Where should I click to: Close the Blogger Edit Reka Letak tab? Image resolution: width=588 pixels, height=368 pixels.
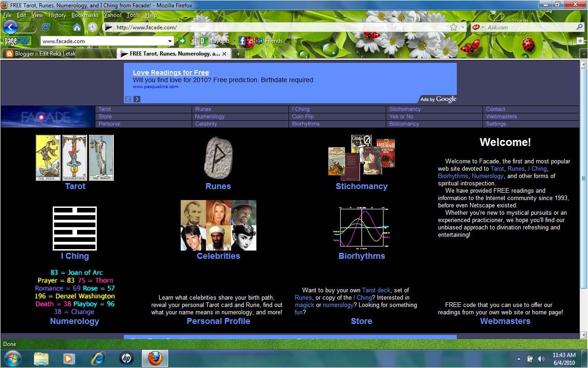coord(110,54)
